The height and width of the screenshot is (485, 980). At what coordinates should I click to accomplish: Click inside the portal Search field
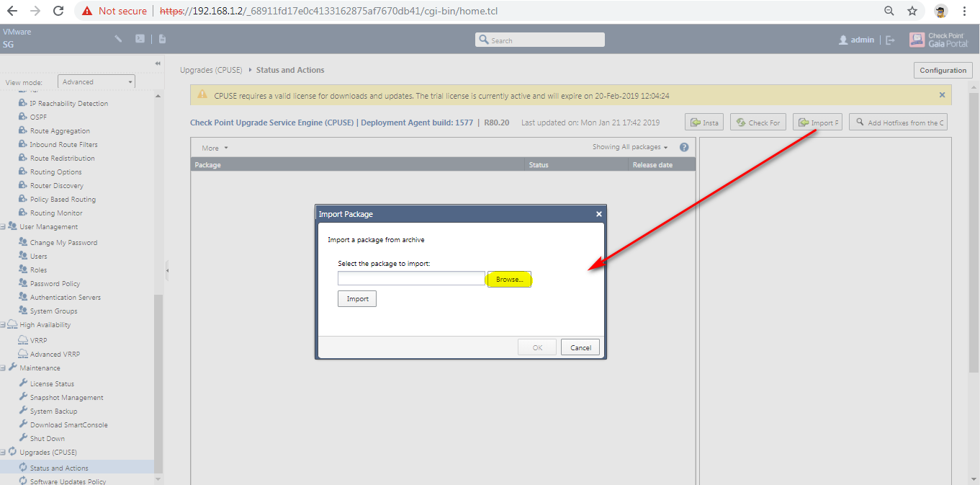540,40
